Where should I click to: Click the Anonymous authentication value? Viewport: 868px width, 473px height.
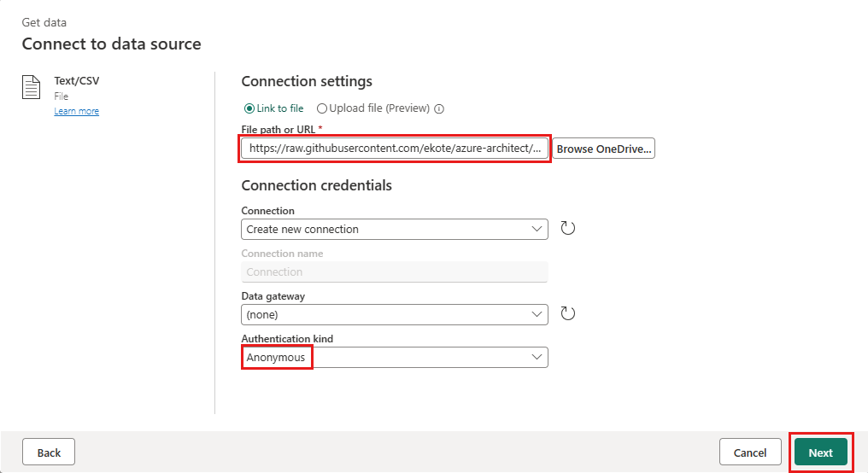[x=276, y=358]
